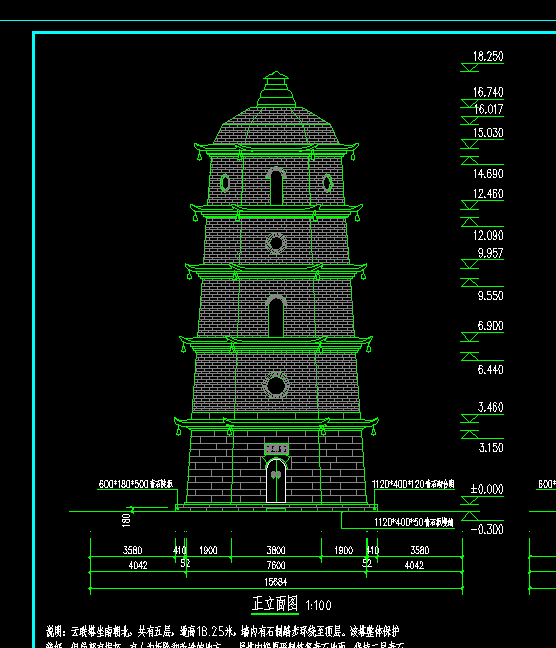
Task: Click the ±0.000 ground level label
Action: 487,489
